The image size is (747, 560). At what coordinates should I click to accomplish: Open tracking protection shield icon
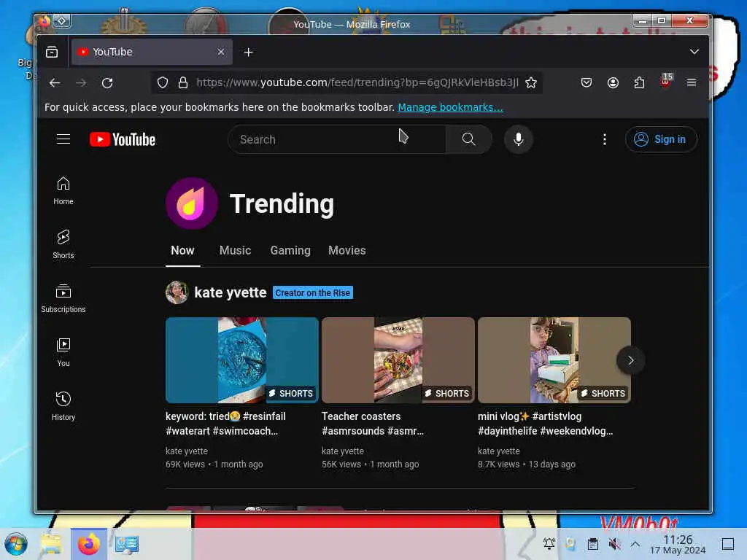[163, 83]
